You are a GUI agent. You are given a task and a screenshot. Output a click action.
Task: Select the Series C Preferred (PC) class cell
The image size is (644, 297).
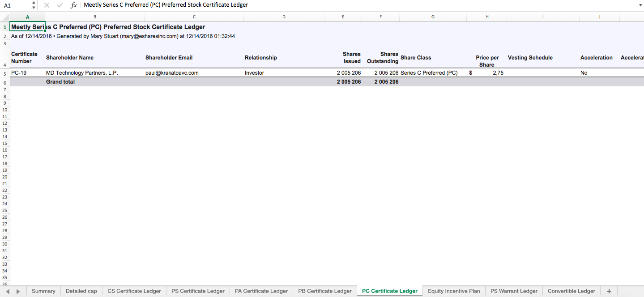point(433,73)
